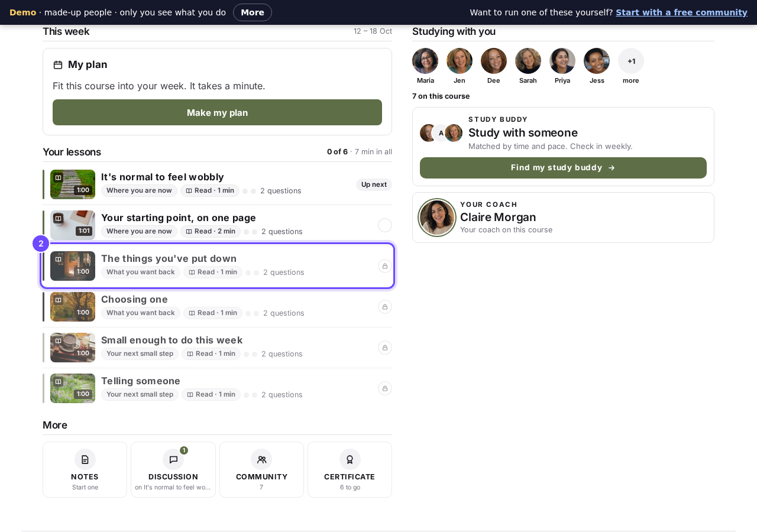The height and width of the screenshot is (532, 757).
Task: Click the '7 on this course' text
Action: tap(441, 96)
